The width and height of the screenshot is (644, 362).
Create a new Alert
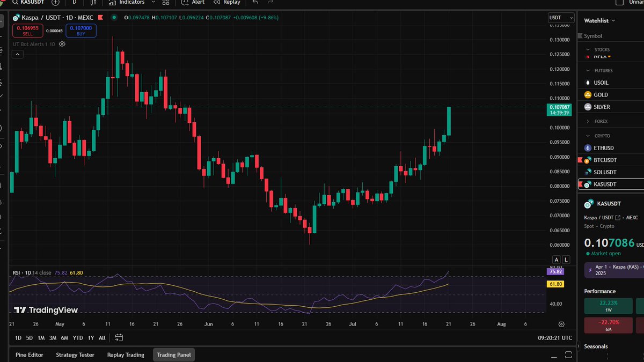click(x=193, y=2)
